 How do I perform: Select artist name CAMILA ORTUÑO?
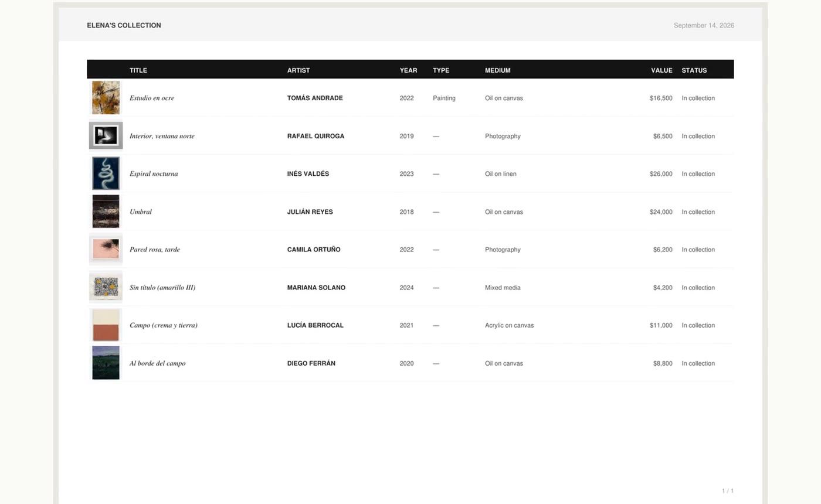point(314,249)
